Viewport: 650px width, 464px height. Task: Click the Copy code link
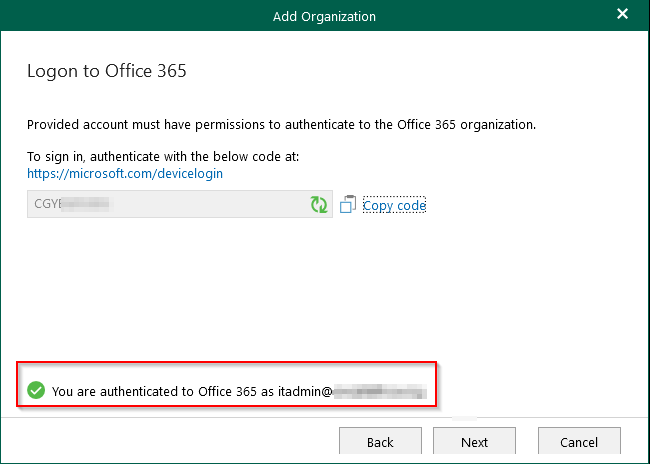coord(394,205)
